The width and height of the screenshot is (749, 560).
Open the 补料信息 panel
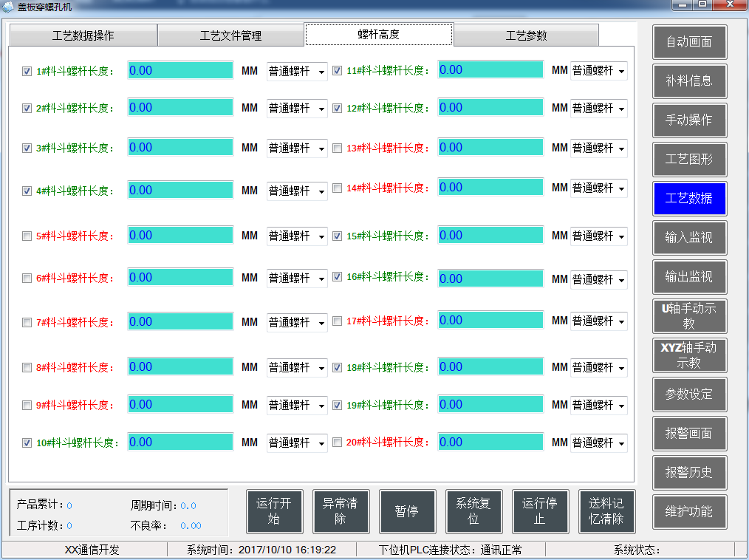click(689, 81)
